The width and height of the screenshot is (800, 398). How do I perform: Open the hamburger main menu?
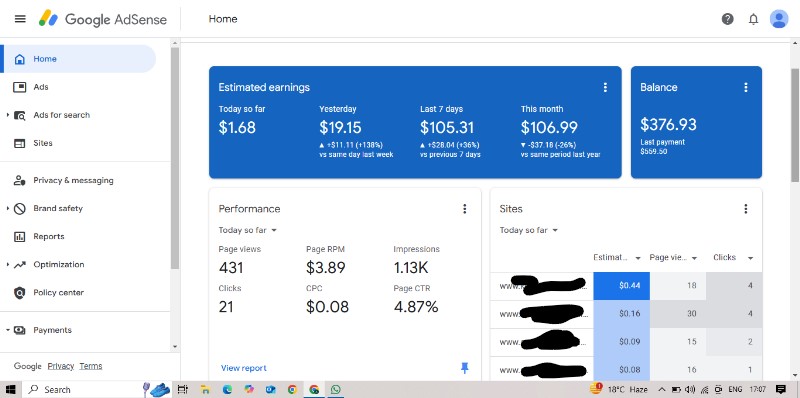[20, 19]
